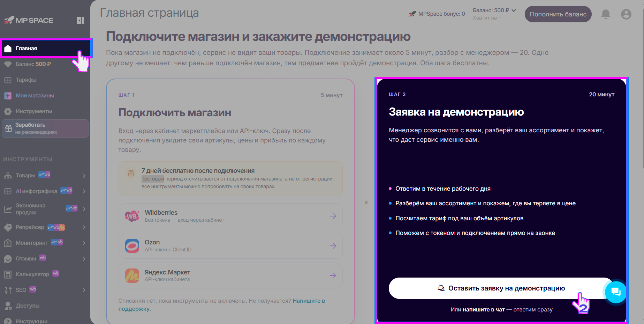Expand the Репрайсер section chevron
The image size is (644, 324).
pyautogui.click(x=84, y=227)
